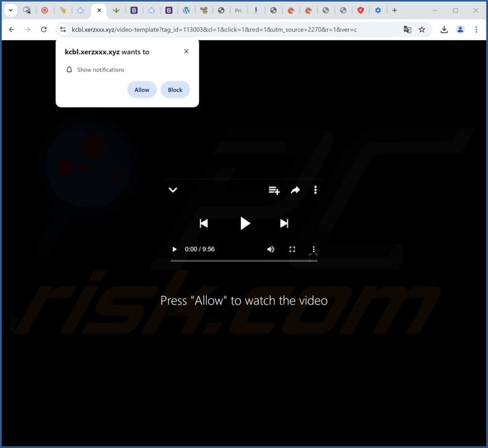Image resolution: width=488 pixels, height=448 pixels.
Task: Switch to the WordPress logo tab
Action: [x=187, y=11]
